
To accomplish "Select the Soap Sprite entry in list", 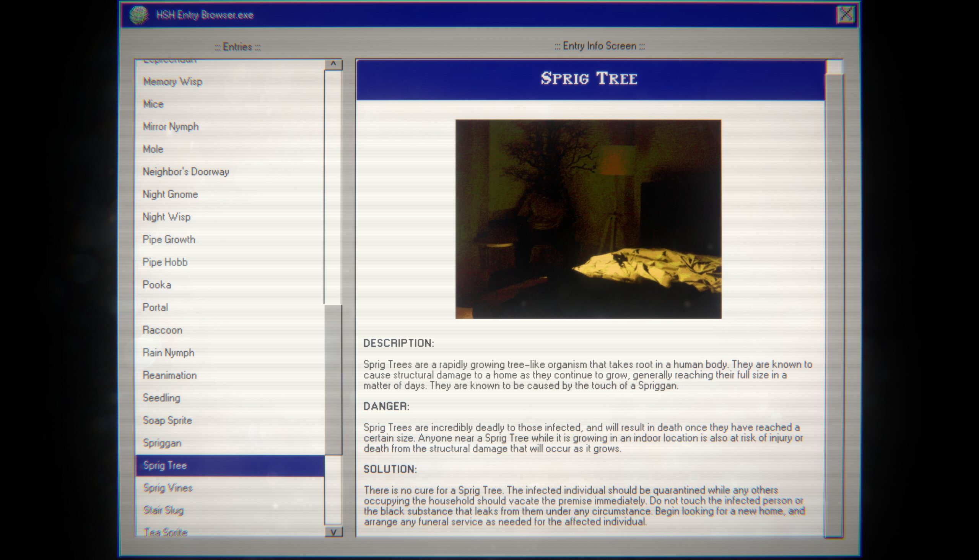I will click(x=168, y=420).
